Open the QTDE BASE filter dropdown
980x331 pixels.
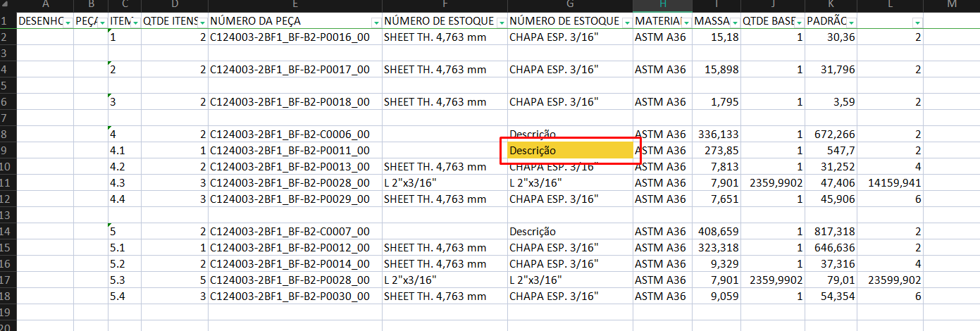click(x=799, y=23)
